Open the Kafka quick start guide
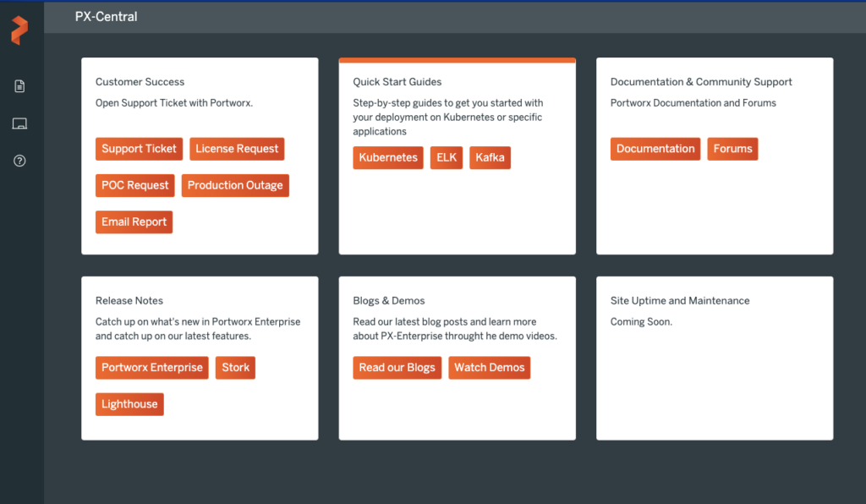Image resolution: width=866 pixels, height=504 pixels. pos(490,157)
